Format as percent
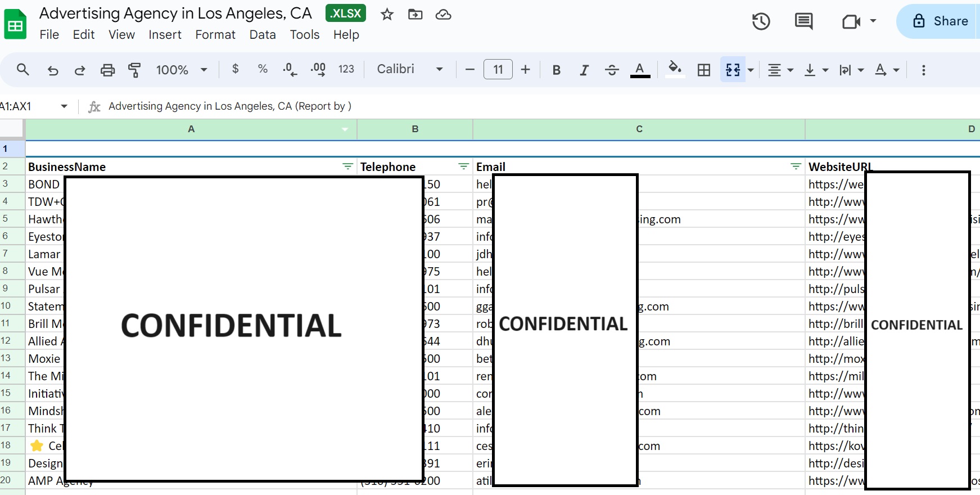This screenshot has height=495, width=980. coord(263,69)
